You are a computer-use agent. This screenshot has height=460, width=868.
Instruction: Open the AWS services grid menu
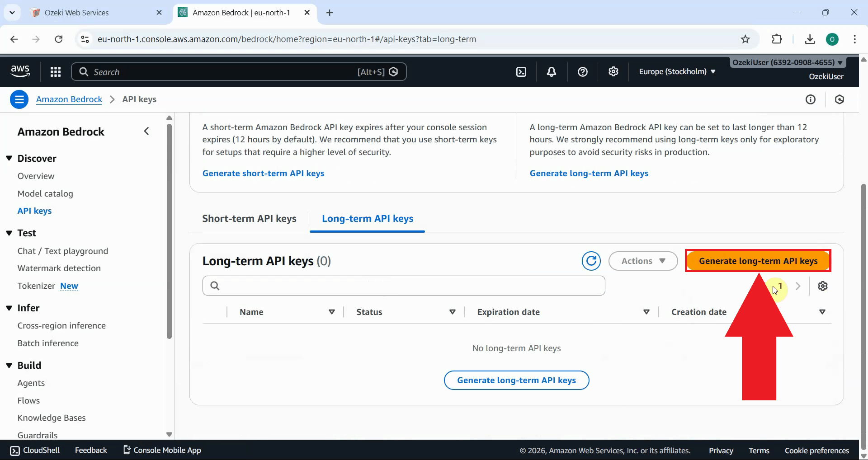point(55,72)
